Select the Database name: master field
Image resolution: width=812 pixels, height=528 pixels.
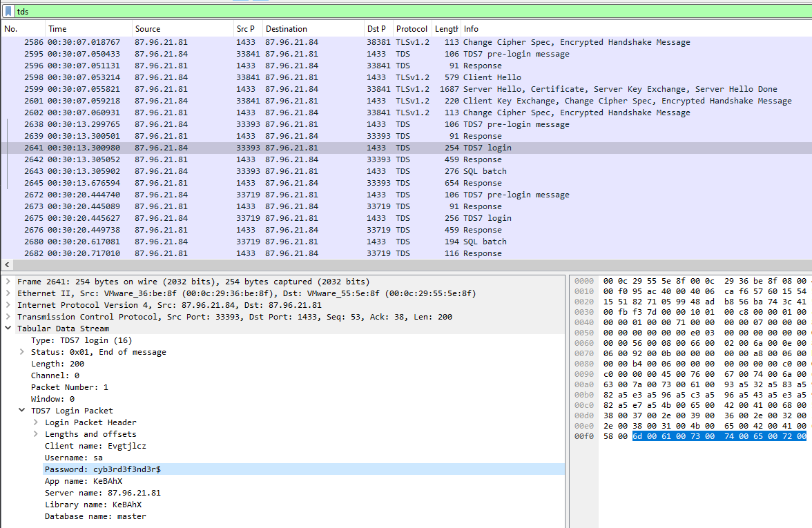click(95, 516)
